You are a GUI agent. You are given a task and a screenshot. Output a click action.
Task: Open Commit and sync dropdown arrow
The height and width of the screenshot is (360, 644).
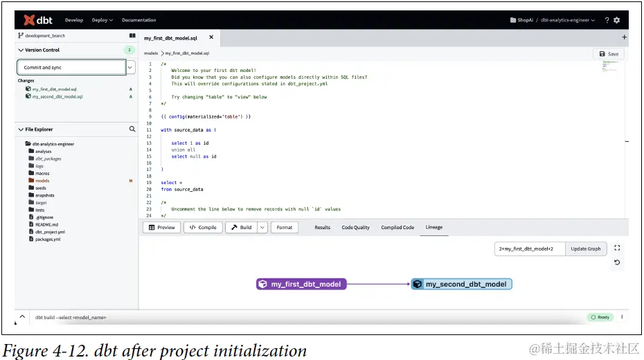(130, 67)
